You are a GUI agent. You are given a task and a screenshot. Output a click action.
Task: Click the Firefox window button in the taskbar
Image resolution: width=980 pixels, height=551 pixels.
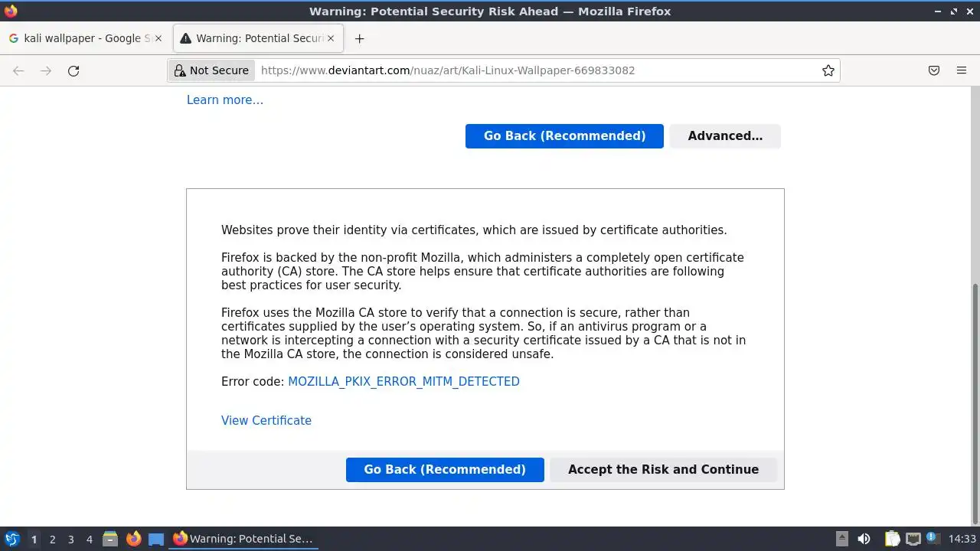coord(243,539)
